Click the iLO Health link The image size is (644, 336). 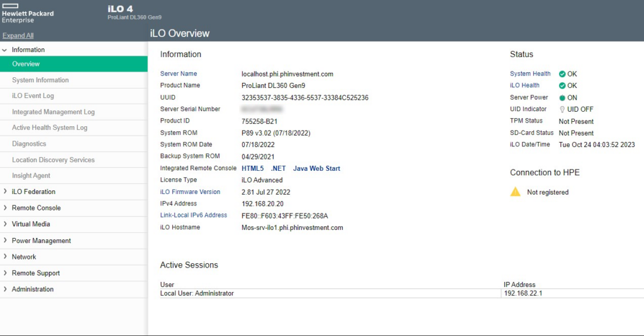click(x=525, y=85)
